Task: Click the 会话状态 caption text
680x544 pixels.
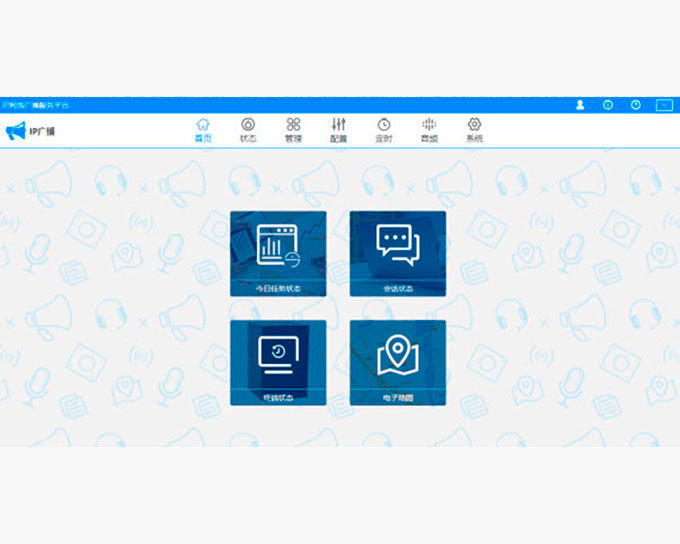Action: pyautogui.click(x=397, y=288)
